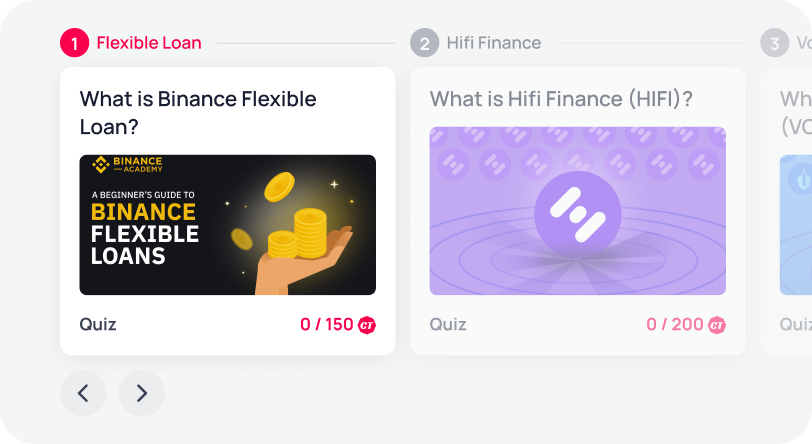
Task: Click the What is Hifi Finance (HIFI)? title
Action: pyautogui.click(x=561, y=99)
